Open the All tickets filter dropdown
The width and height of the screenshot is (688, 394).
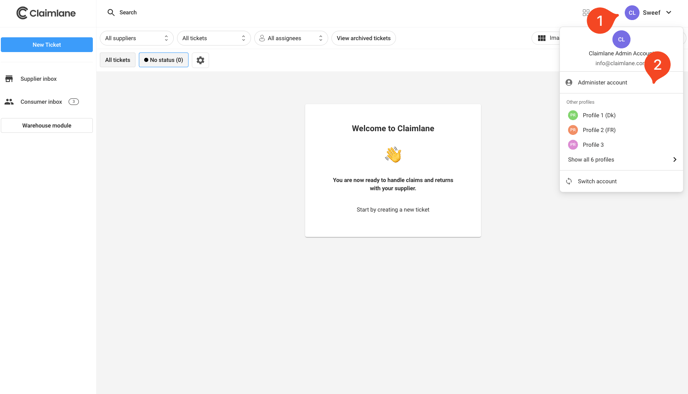[214, 38]
